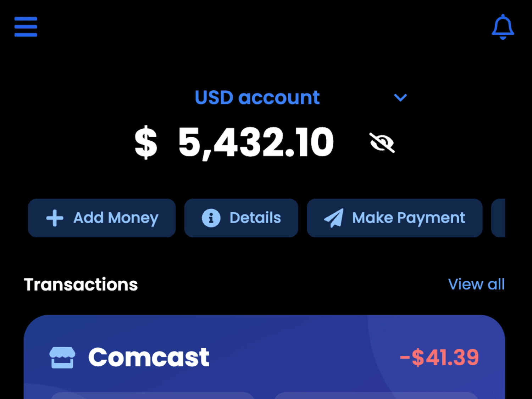Open account Details button
The image size is (532, 399).
(x=241, y=218)
